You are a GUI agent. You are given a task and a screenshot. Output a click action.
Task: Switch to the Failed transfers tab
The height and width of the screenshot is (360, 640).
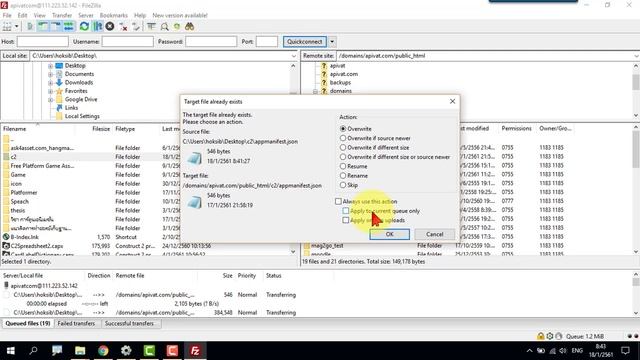tap(76, 323)
